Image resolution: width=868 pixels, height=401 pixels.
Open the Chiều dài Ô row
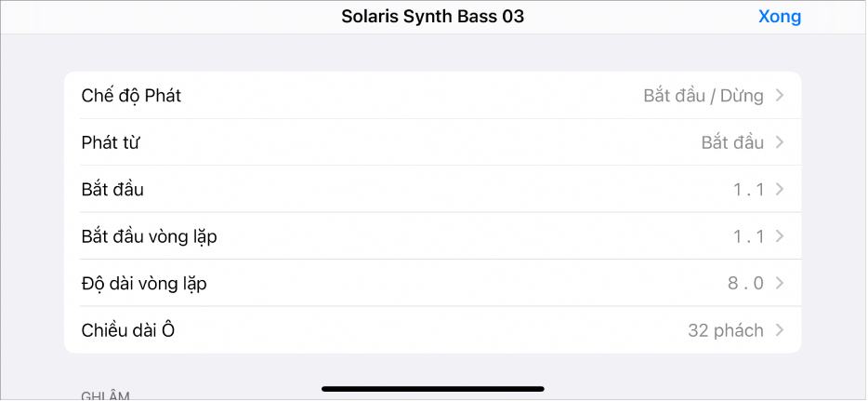[128, 330]
